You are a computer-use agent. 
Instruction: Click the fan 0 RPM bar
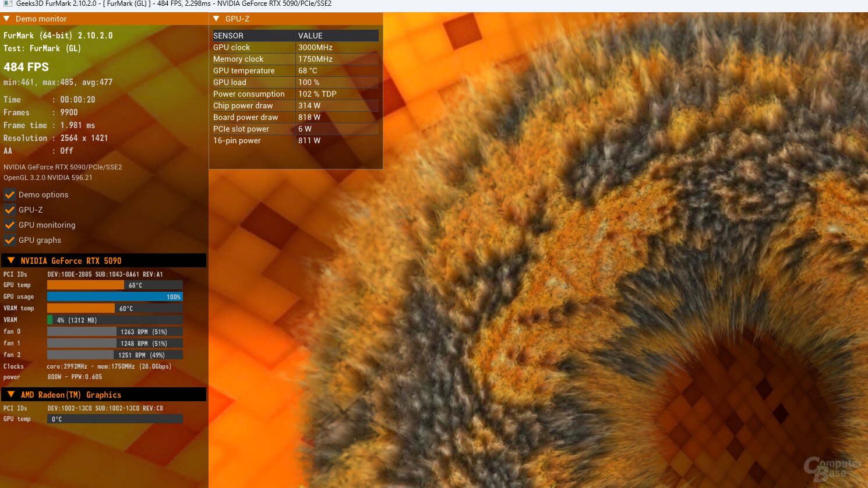click(115, 332)
